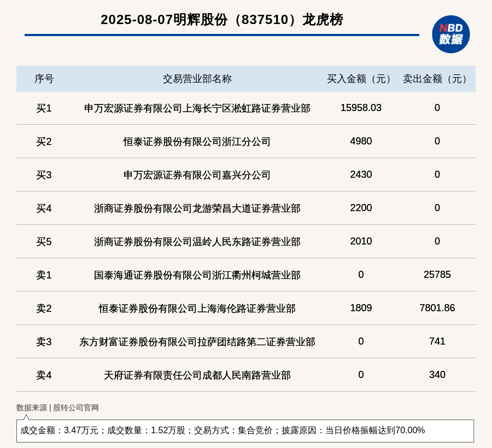
Task: Click the buy amount 1809
Action: coord(361,307)
